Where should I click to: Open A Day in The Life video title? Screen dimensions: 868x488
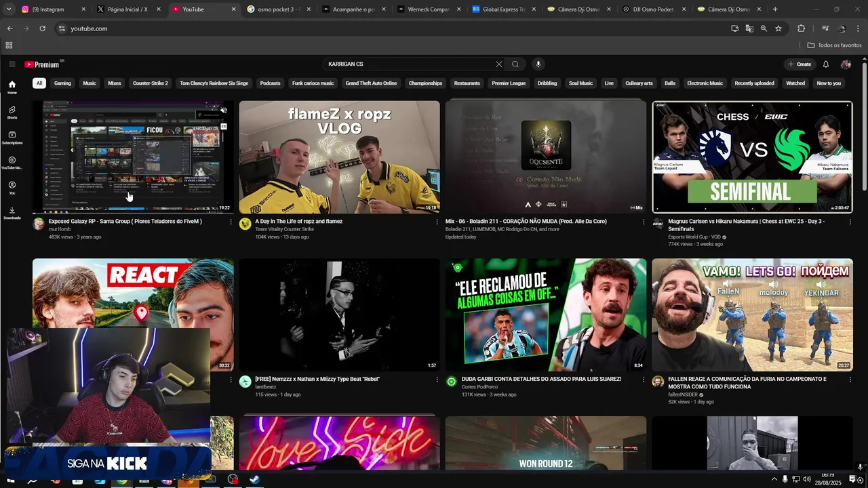pos(298,222)
